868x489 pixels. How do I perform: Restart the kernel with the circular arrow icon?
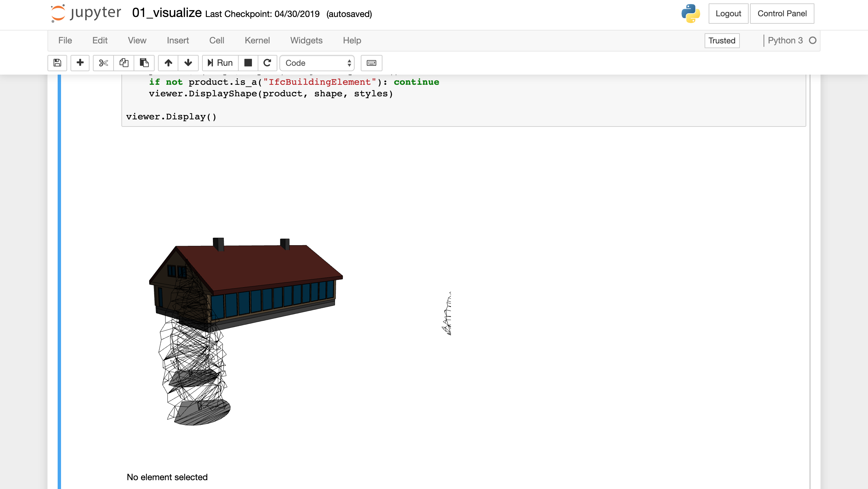[x=268, y=63]
